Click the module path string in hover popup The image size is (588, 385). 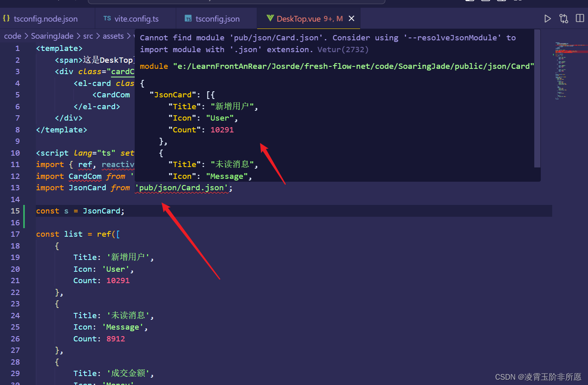pyautogui.click(x=354, y=66)
